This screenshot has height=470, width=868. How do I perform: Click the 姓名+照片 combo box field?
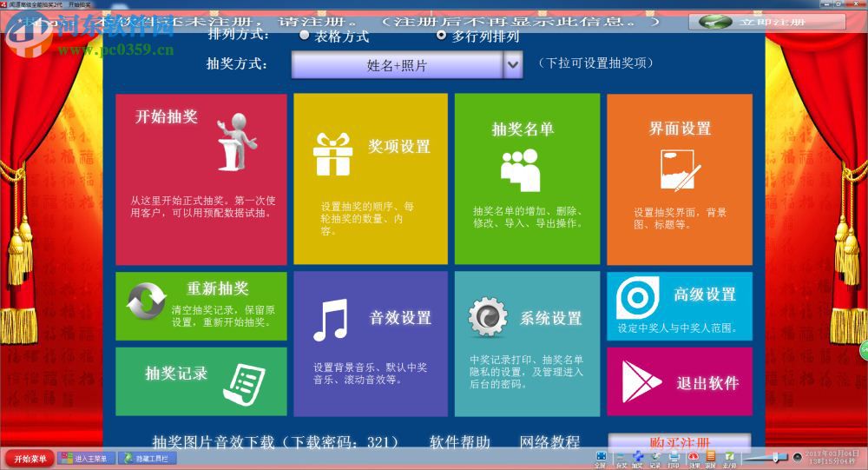click(398, 65)
